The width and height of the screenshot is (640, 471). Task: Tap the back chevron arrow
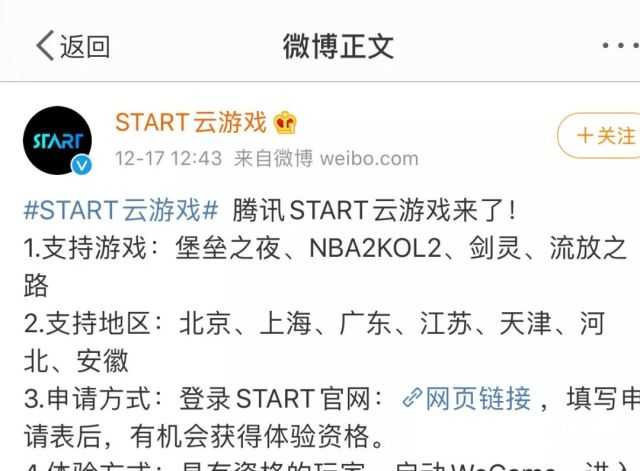[x=45, y=45]
